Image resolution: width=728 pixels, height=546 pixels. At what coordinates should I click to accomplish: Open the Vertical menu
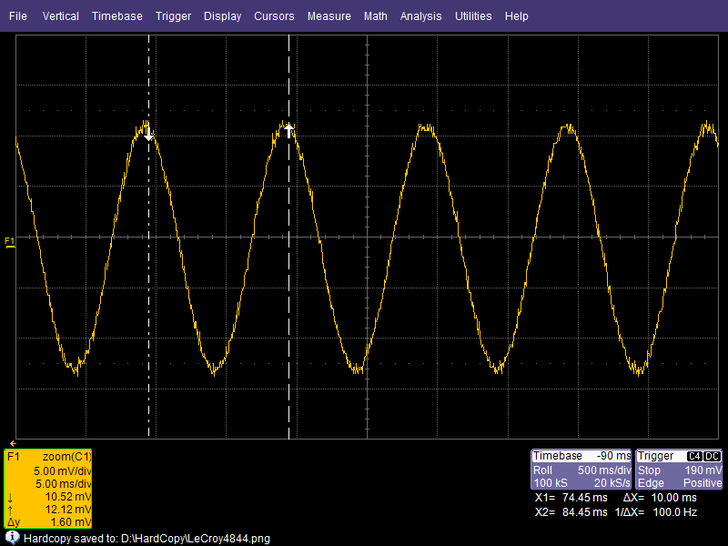[x=60, y=17]
